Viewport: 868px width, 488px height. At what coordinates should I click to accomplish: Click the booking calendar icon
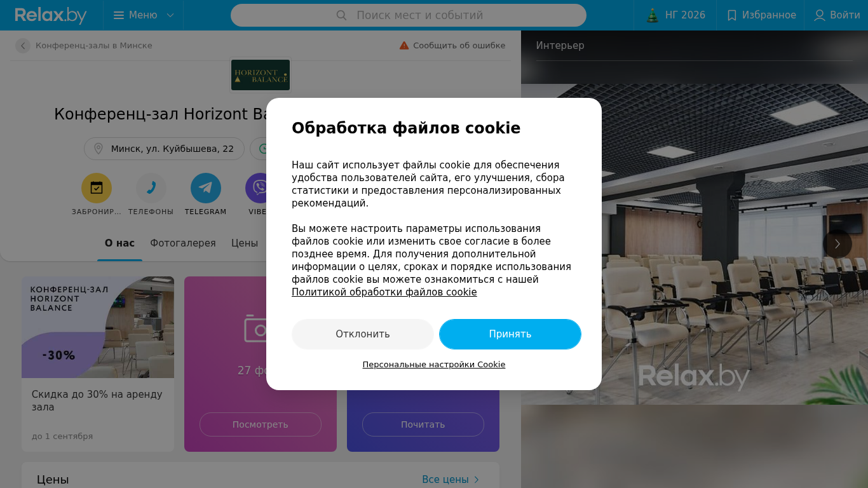[97, 188]
